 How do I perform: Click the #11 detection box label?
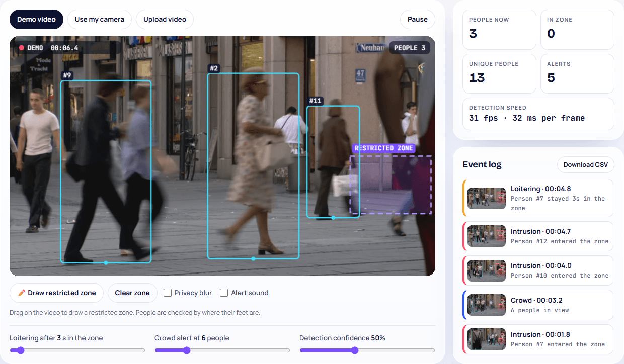315,101
